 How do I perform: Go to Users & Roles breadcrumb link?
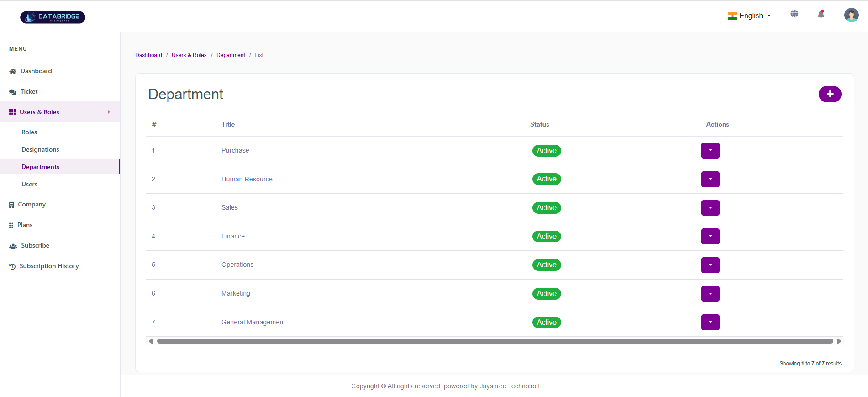pyautogui.click(x=189, y=55)
